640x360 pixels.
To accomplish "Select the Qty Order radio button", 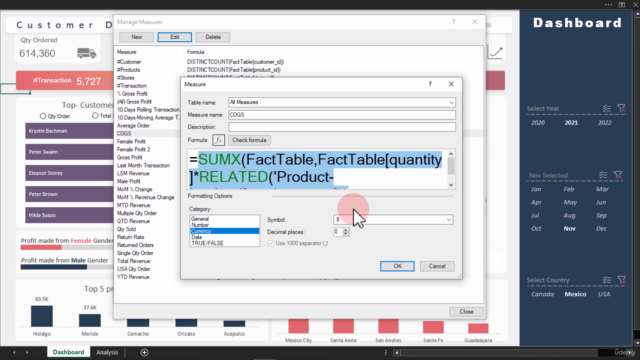I will coord(43,116).
